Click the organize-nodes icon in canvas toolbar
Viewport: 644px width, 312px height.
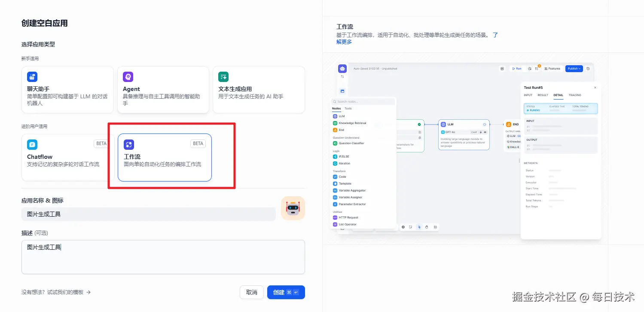435,227
